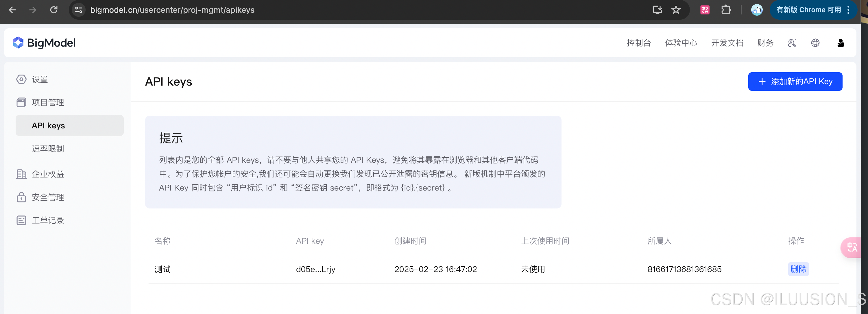The image size is (868, 314).
Task: Open the user profile avatar icon
Action: coord(840,43)
